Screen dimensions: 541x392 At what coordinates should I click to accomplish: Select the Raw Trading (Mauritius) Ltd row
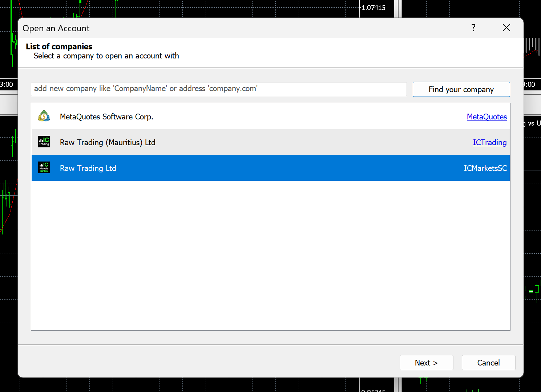[x=271, y=142]
